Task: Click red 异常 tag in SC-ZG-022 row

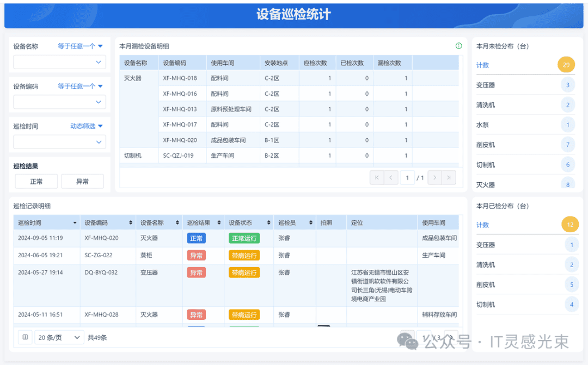Action: (x=196, y=255)
